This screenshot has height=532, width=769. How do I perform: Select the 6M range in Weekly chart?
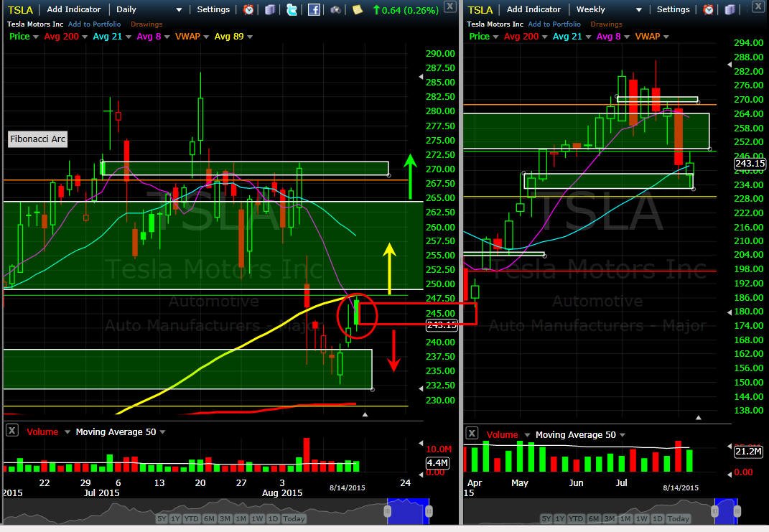click(x=593, y=519)
